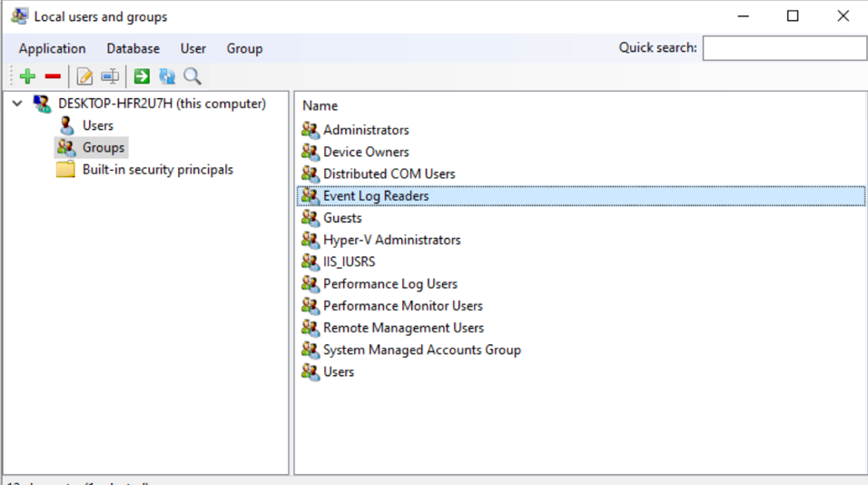The image size is (868, 485).
Task: Maximize the Local users and groups window
Action: point(793,16)
